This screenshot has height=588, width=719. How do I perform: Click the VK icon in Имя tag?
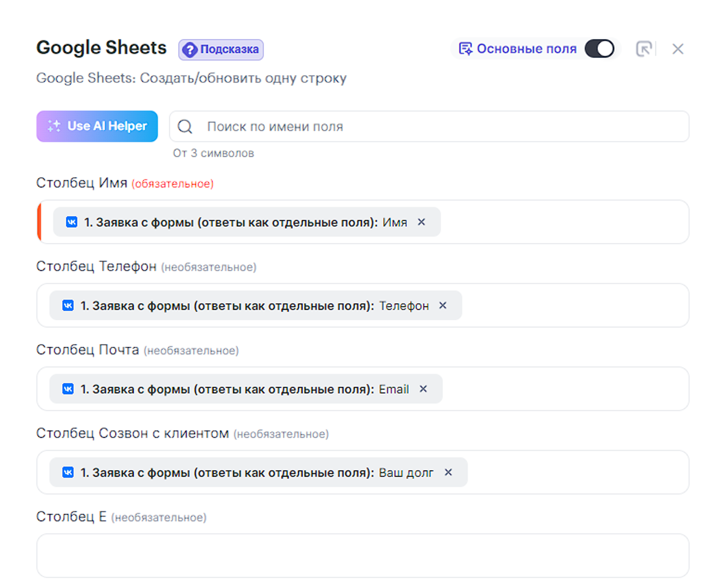72,222
